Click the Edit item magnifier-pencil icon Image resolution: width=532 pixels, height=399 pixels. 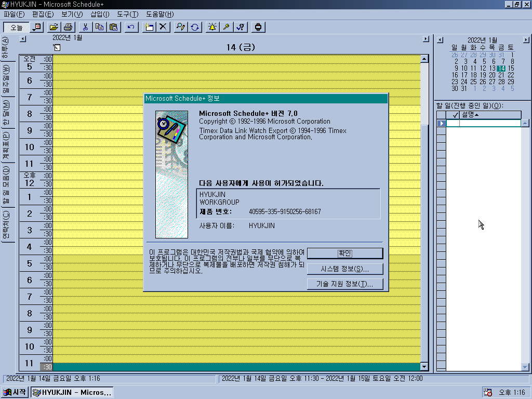point(180,27)
